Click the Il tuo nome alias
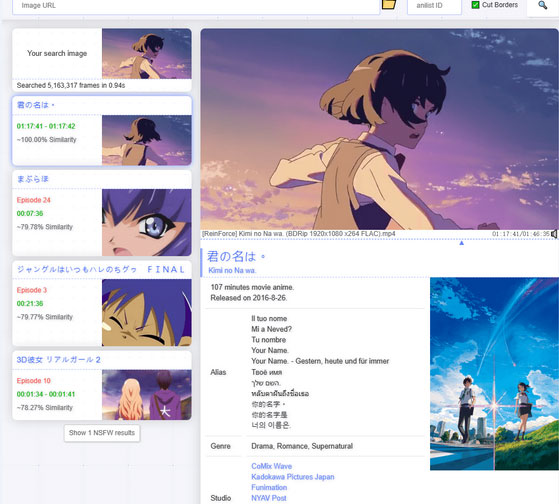The height and width of the screenshot is (504, 559). point(269,319)
